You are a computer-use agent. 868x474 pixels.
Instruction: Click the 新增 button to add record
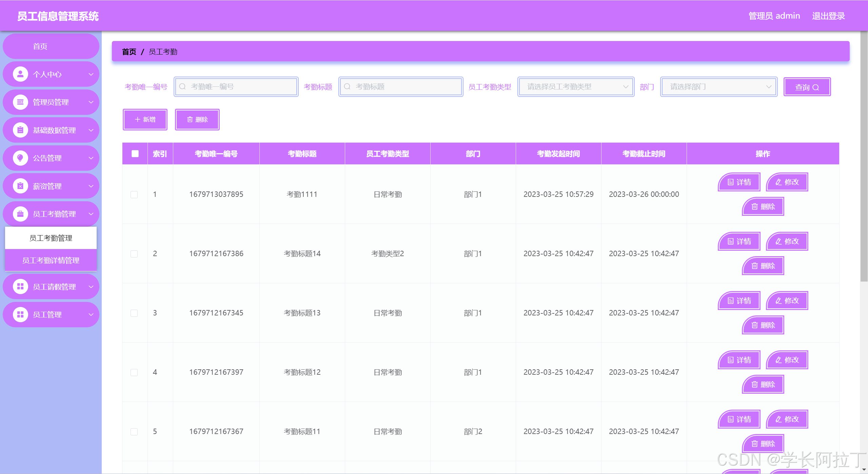point(145,119)
